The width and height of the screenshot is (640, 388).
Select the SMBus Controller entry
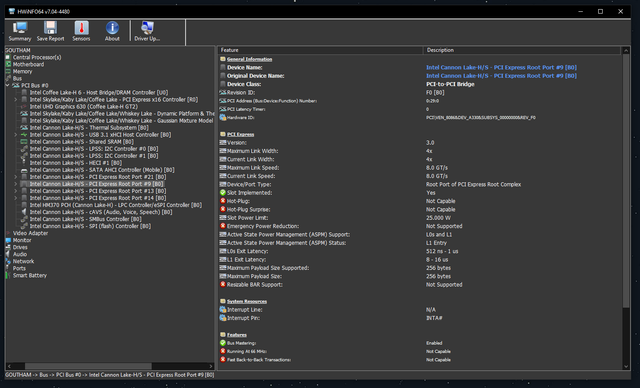tap(85, 219)
